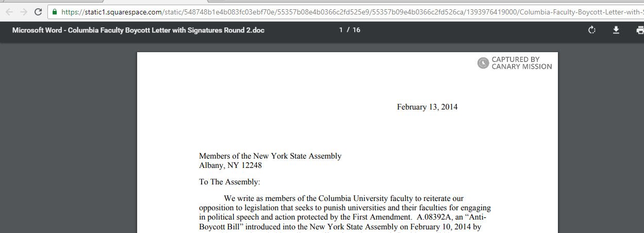Click the 'CAPTURED BY CANARY MISSION' text

tap(521, 63)
